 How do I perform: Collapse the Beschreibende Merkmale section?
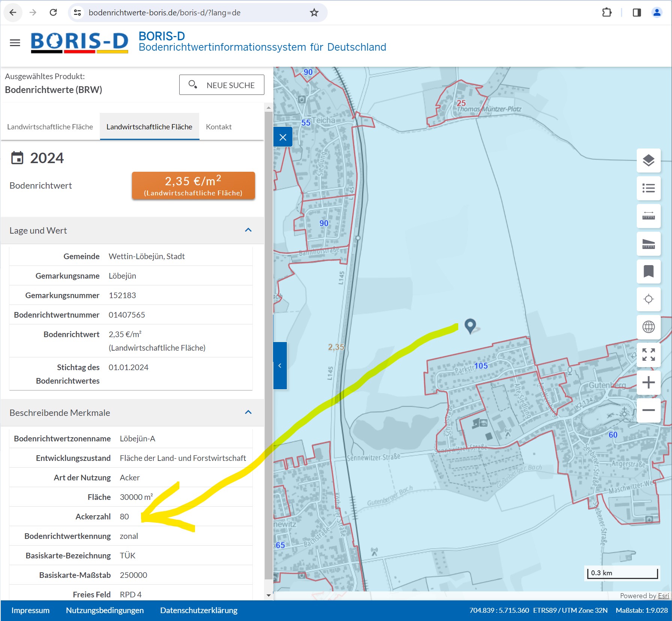248,412
